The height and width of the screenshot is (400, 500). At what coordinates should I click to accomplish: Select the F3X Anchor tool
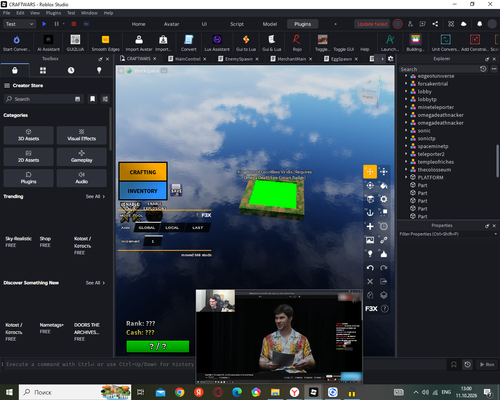pos(370,213)
